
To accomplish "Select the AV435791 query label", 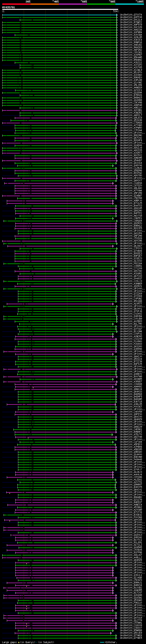I will [8, 8].
